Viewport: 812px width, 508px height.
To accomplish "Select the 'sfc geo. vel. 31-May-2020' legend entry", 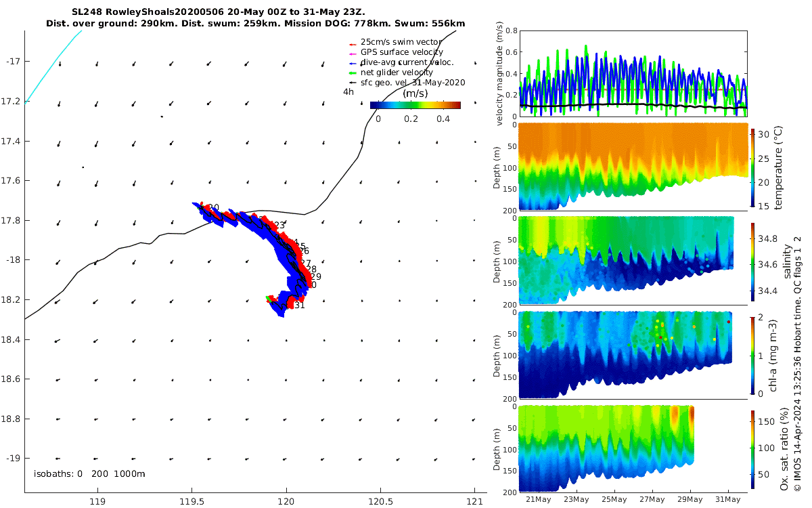I will (407, 83).
